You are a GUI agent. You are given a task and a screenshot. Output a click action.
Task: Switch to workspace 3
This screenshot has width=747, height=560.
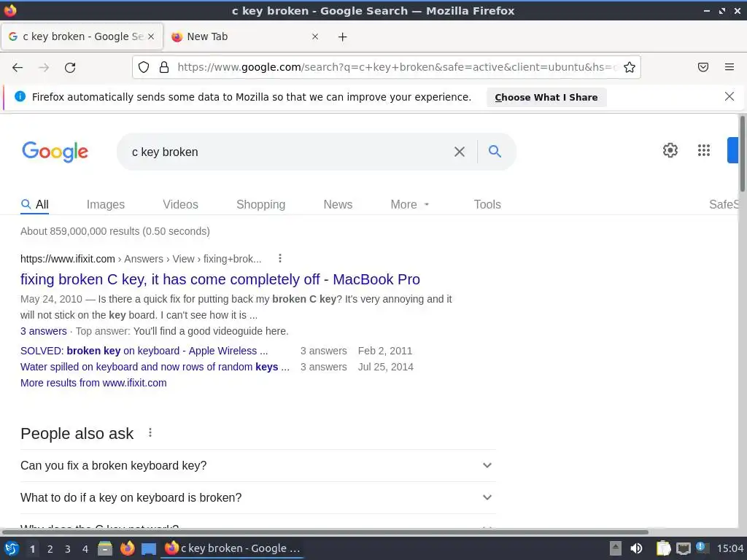point(68,549)
